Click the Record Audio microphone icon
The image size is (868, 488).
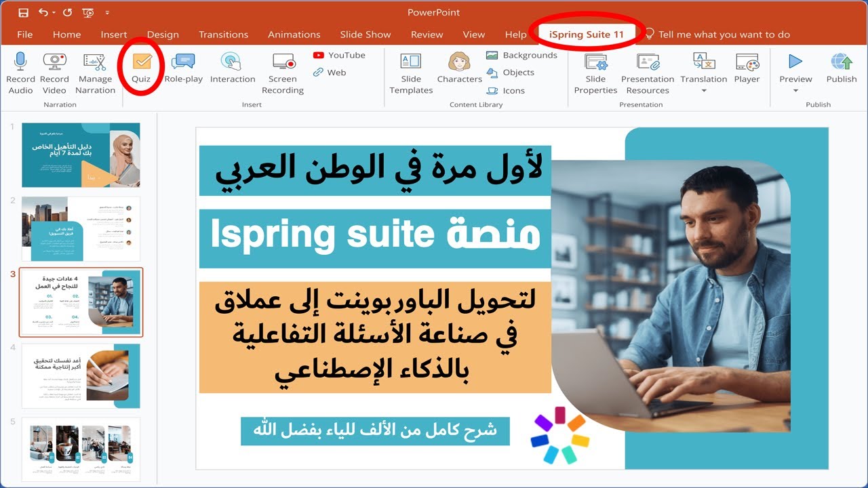(x=20, y=62)
